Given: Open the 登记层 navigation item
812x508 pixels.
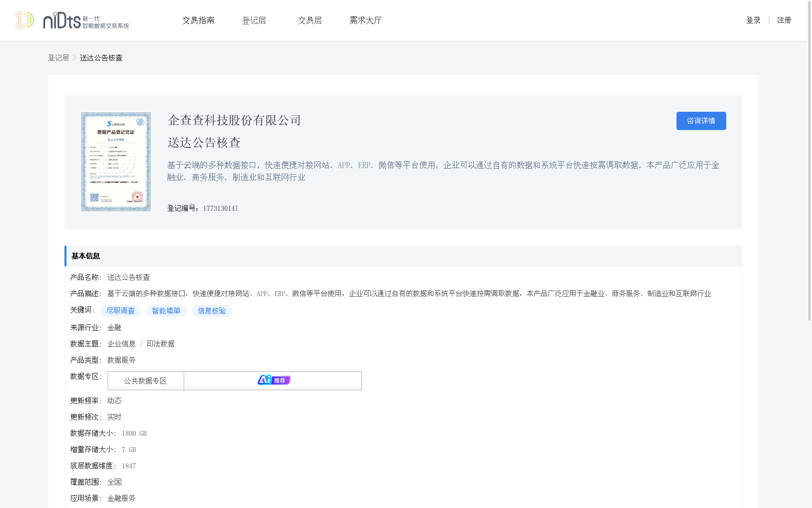Looking at the screenshot, I should 254,20.
